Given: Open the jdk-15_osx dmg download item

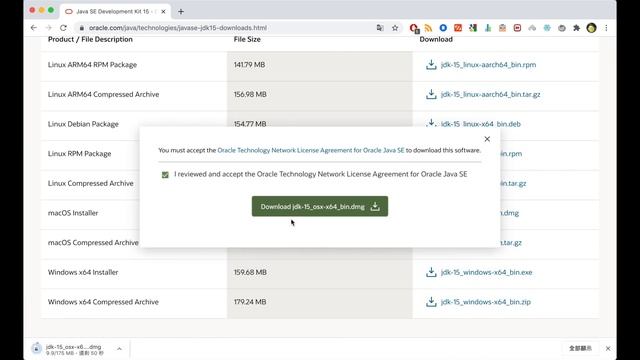Looking at the screenshot, I should point(74,349).
